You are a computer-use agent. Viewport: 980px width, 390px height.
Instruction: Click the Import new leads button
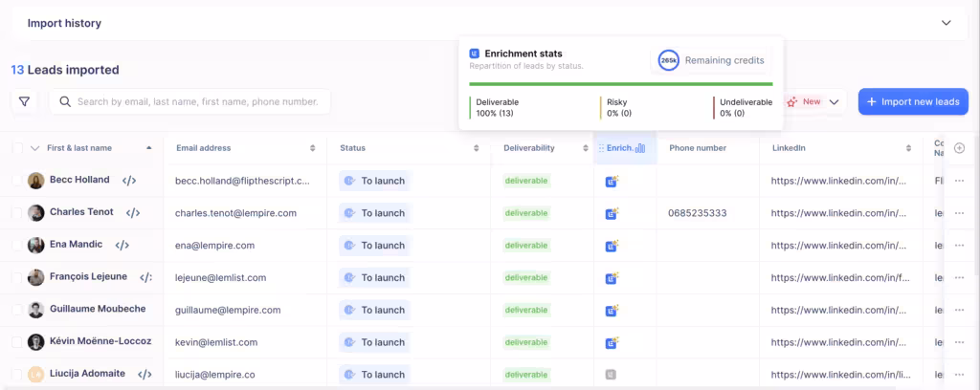coord(913,102)
